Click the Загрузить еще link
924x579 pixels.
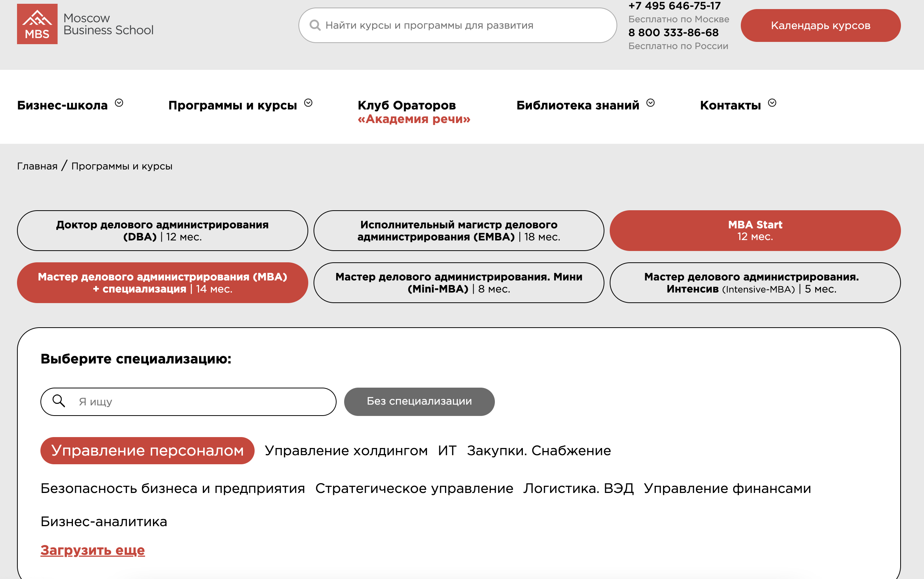coord(92,550)
